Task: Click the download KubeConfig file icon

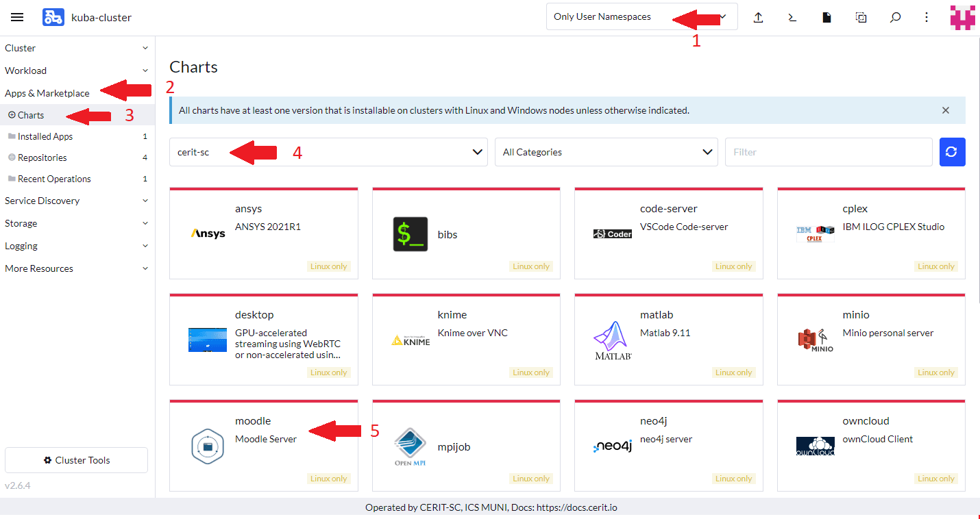Action: pos(826,18)
